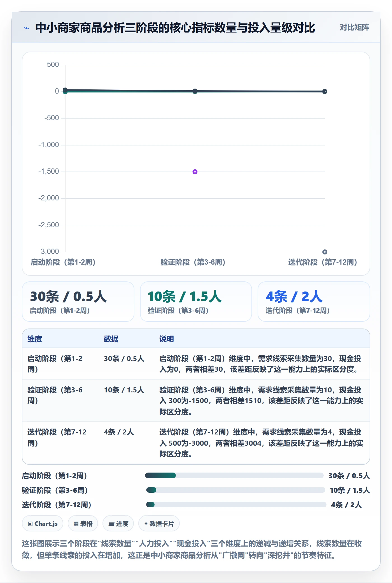Click the 启动阶段 table row dimension cell

pos(60,364)
